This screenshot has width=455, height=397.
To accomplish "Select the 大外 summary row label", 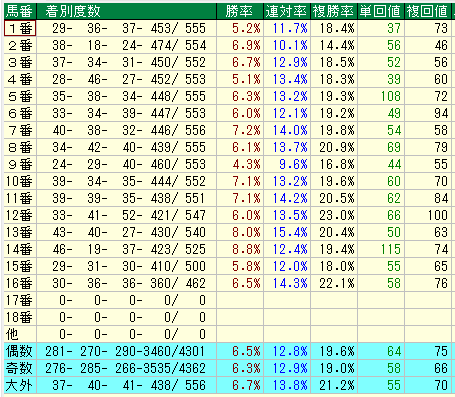I will point(20,385).
